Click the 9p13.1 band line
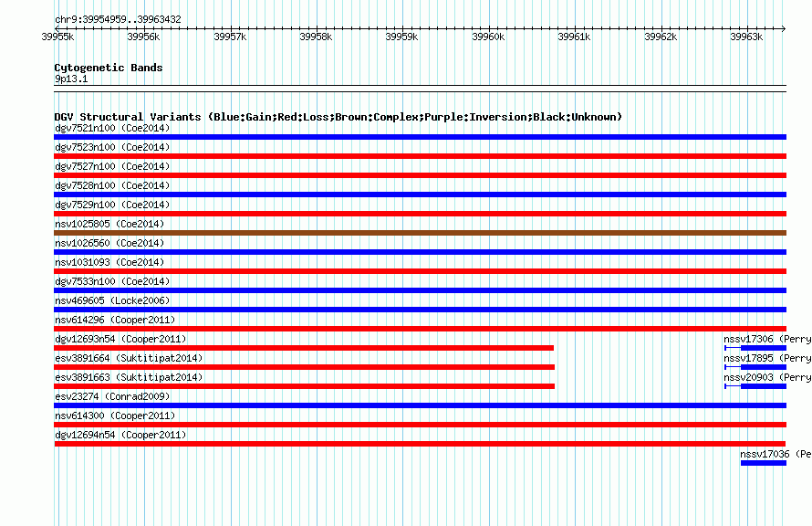Image resolution: width=812 pixels, height=526 pixels. coord(420,89)
